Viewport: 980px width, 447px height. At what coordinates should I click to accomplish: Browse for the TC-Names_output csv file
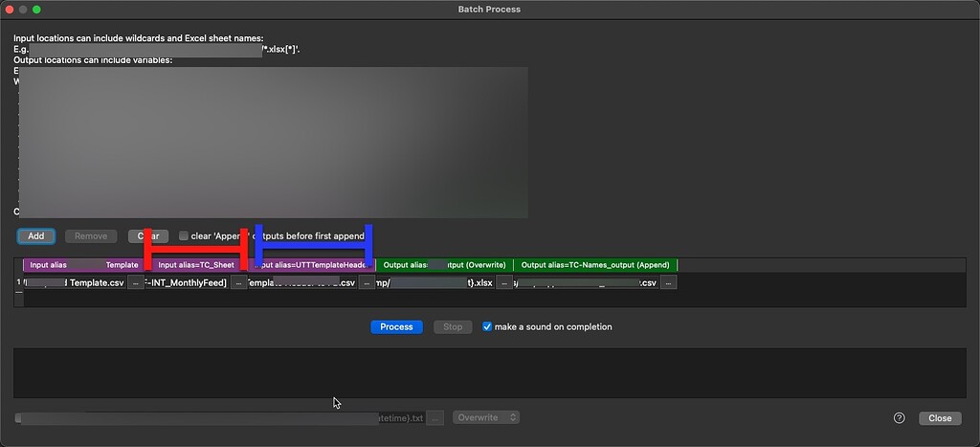pyautogui.click(x=668, y=282)
